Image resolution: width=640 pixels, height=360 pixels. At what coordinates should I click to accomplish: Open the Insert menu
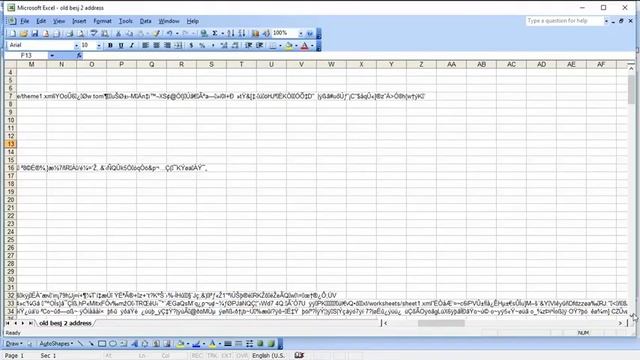click(x=79, y=21)
